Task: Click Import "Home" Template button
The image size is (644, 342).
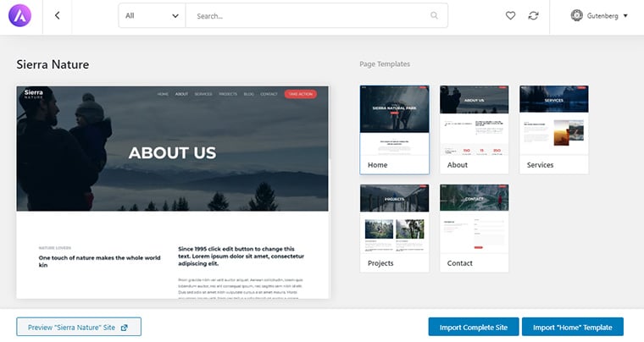Action: point(573,328)
